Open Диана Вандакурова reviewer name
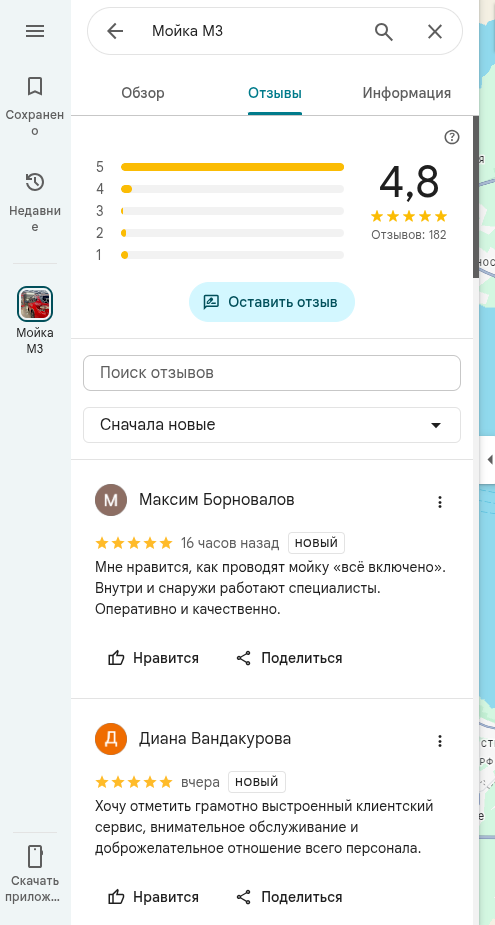Image resolution: width=495 pixels, height=925 pixels. click(x=215, y=739)
